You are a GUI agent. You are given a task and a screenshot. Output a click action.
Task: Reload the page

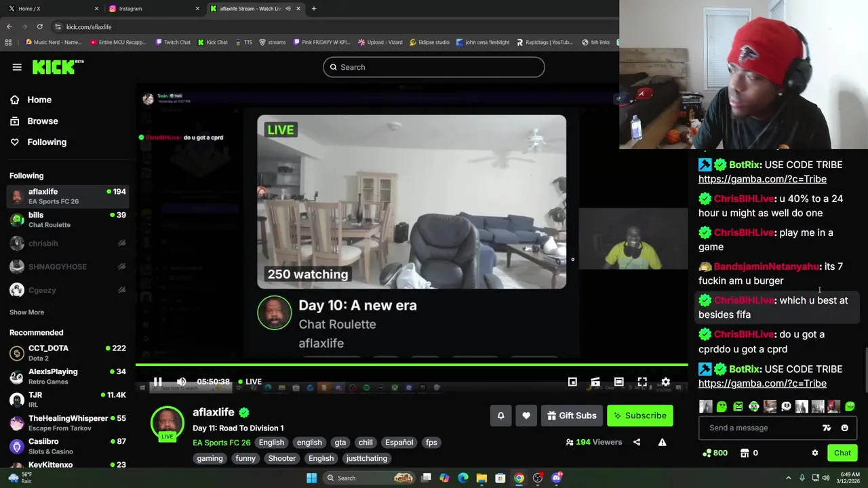(x=40, y=26)
